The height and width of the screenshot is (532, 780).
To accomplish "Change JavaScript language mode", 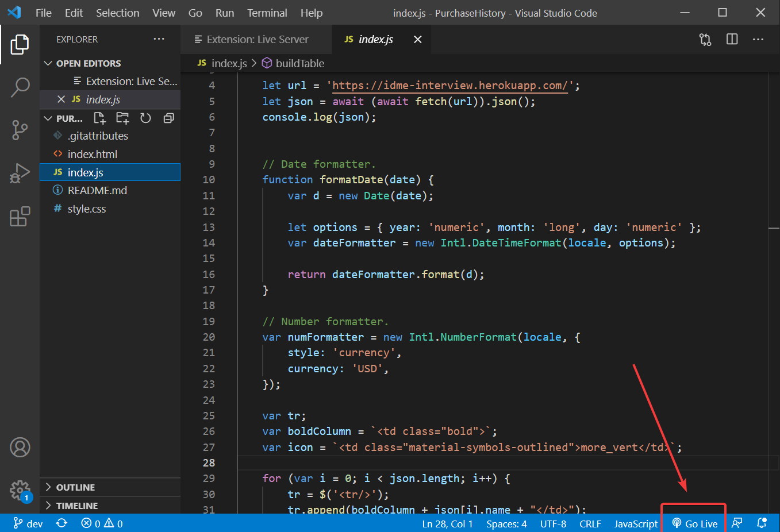I will tap(636, 523).
